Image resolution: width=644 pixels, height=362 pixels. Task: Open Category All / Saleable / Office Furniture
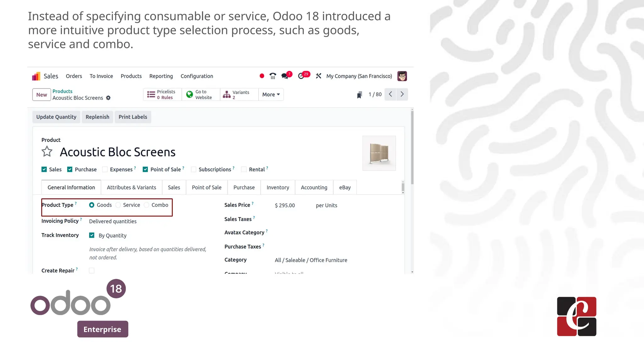311,260
